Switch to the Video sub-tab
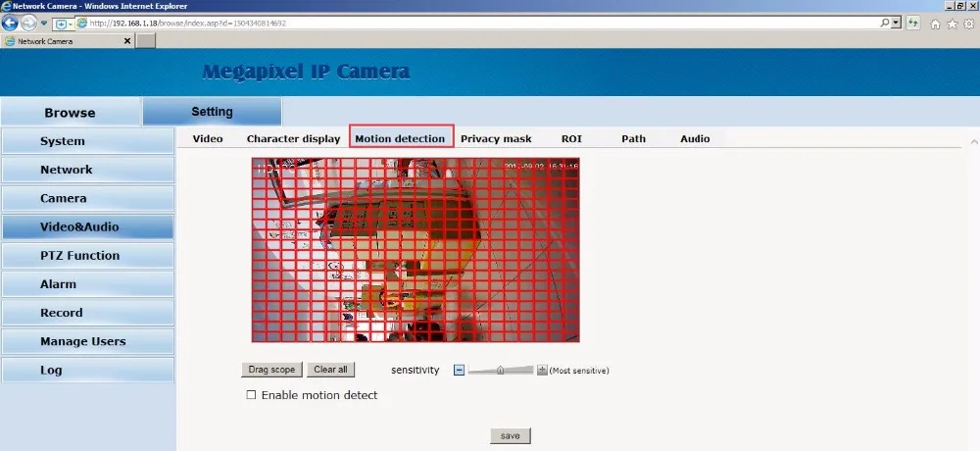 [208, 139]
